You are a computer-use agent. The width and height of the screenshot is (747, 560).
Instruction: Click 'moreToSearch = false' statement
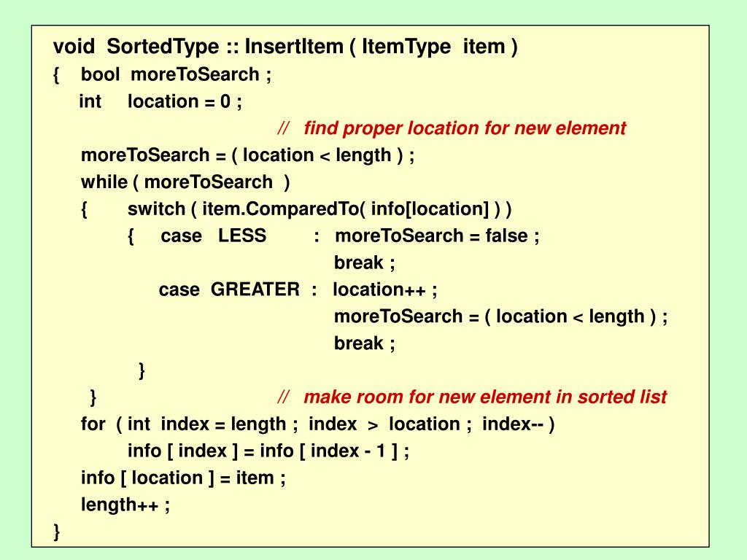pyautogui.click(x=437, y=236)
